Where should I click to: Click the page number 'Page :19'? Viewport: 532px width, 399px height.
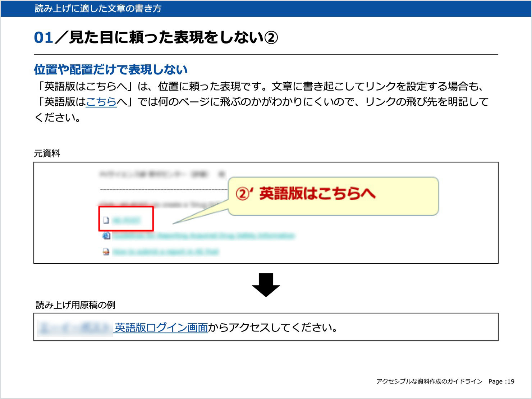pos(501,381)
